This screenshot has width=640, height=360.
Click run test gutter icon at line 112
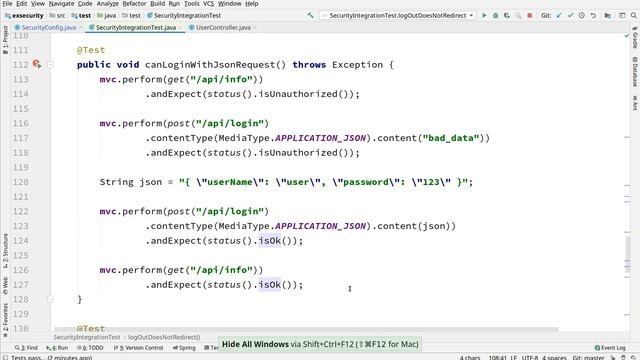click(37, 64)
